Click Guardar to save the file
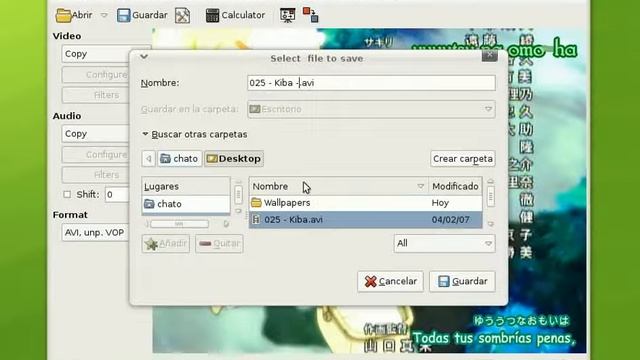This screenshot has width=640, height=360. (462, 282)
